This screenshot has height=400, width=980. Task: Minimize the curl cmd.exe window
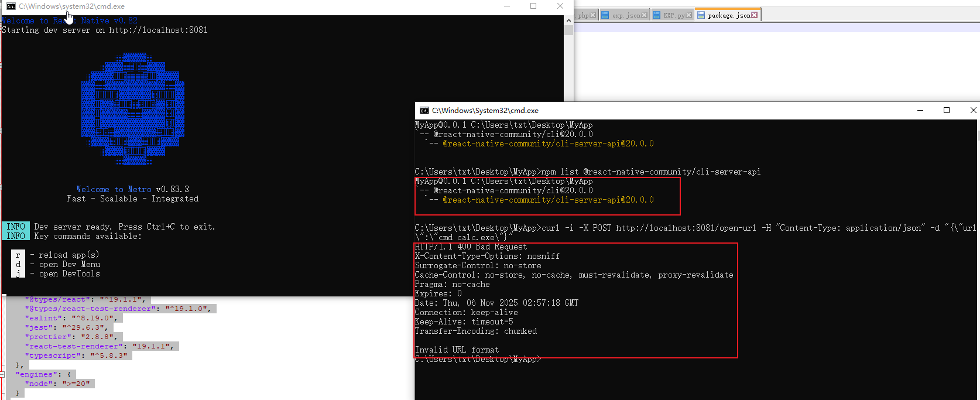click(x=920, y=110)
